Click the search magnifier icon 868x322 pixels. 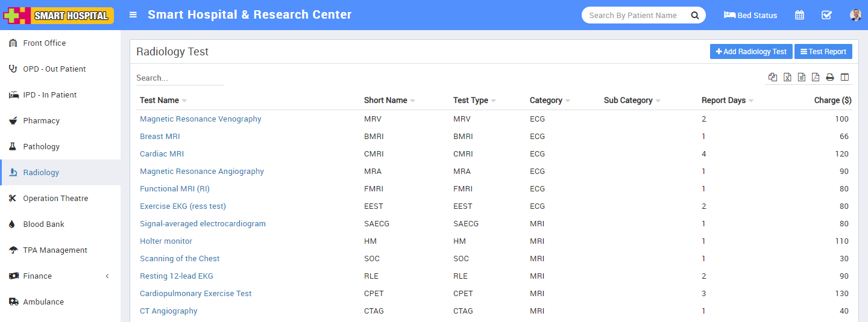[x=694, y=15]
